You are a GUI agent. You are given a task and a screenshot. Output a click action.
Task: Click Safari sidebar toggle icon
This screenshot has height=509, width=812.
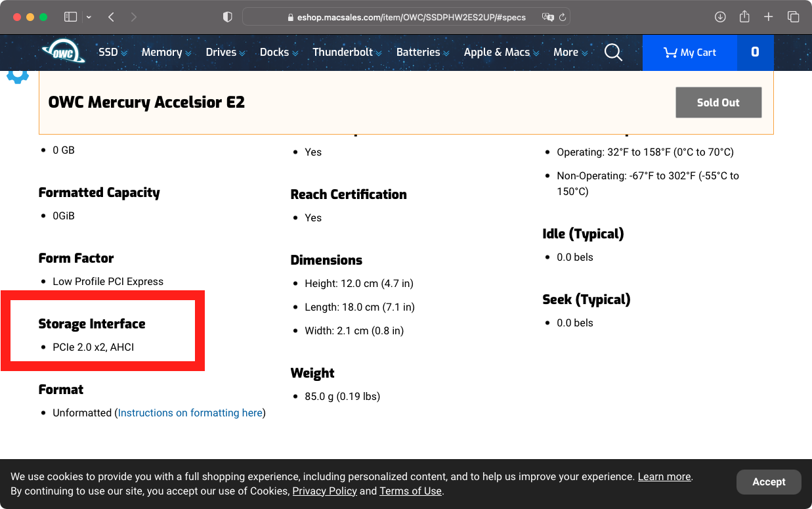pos(70,17)
